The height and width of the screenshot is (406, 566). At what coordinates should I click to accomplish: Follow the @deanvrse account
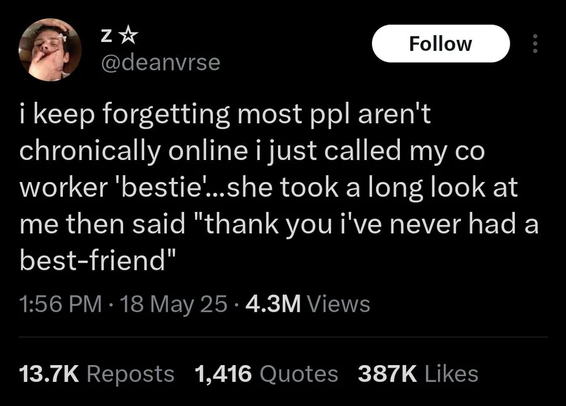[x=441, y=44]
